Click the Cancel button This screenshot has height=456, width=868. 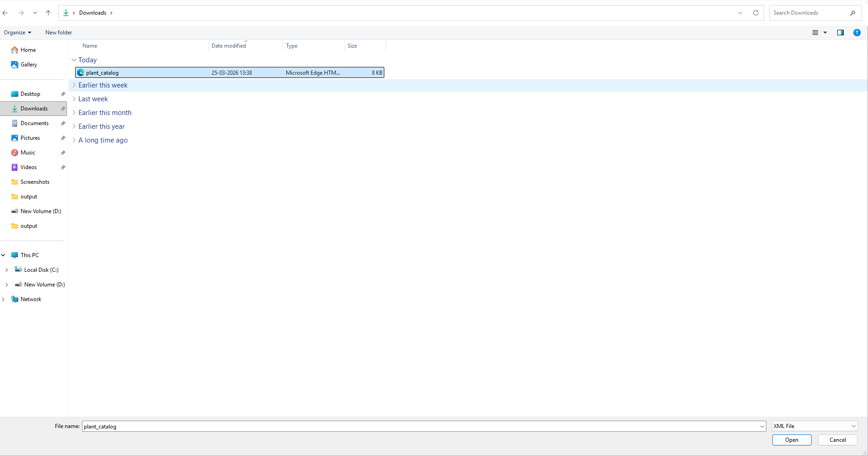[838, 440]
